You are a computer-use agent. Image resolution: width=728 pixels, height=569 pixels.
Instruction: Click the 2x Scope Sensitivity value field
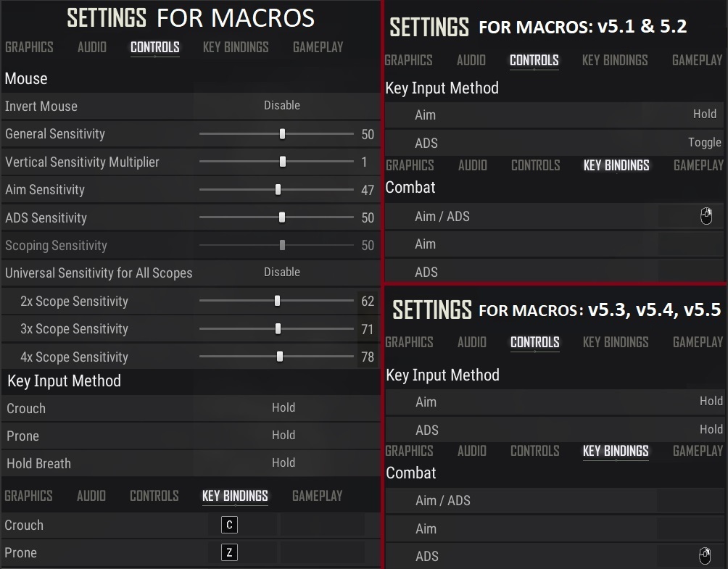coord(367,301)
